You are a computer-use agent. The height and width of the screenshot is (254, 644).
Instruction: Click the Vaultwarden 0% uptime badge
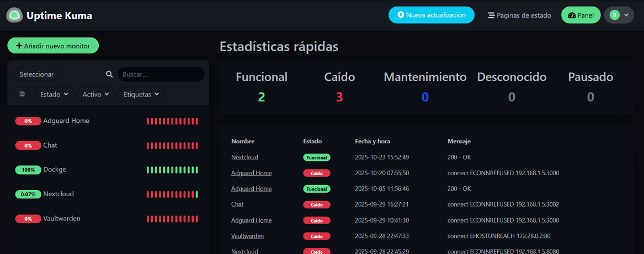click(28, 219)
